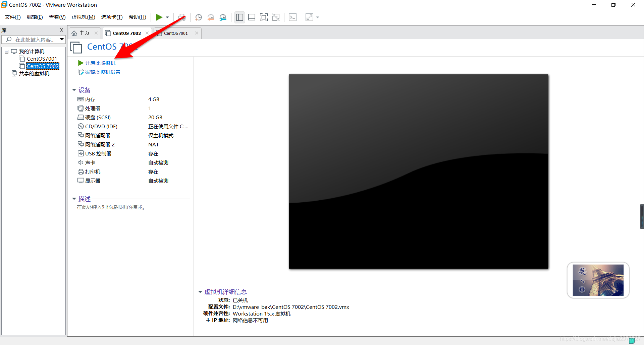Screen dimensions: 644x345
Task: Click the 已关机 status text
Action: (x=240, y=300)
